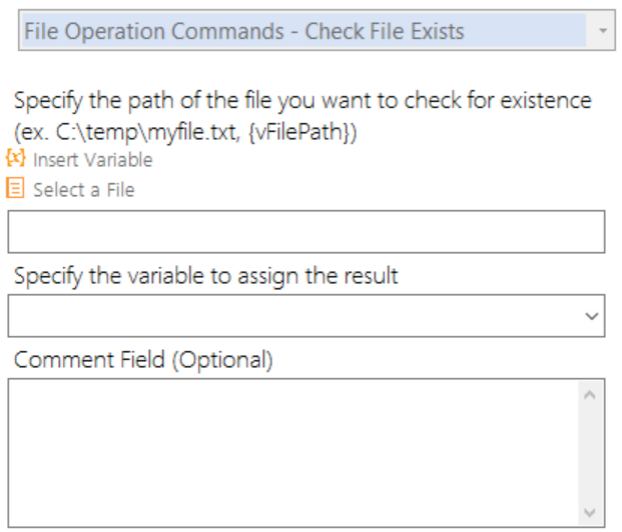
Task: Click the file path instruction label text
Action: tap(303, 101)
